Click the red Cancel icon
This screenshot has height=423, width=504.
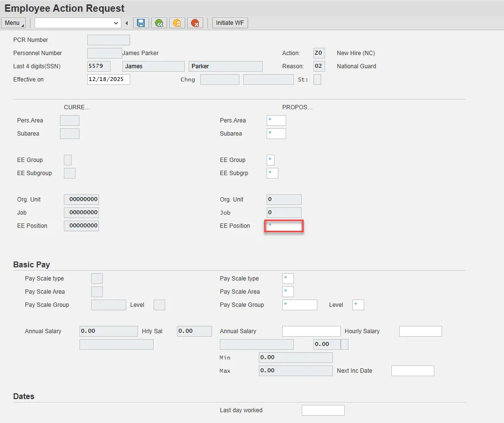tap(195, 23)
